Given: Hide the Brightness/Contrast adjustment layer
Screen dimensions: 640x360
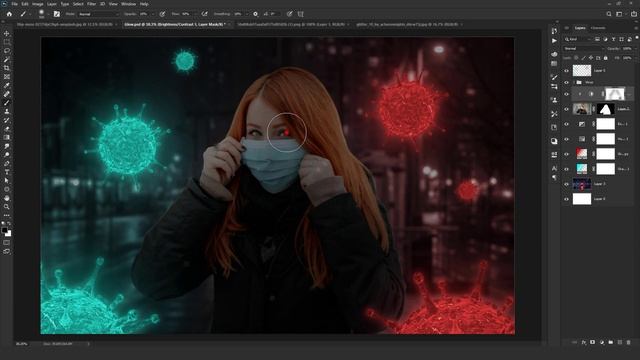Looking at the screenshot, I should pos(566,94).
